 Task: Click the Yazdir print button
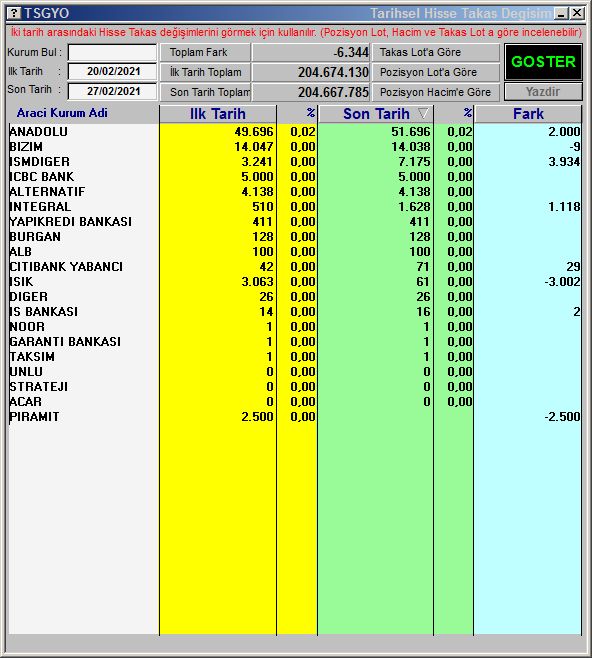point(543,91)
